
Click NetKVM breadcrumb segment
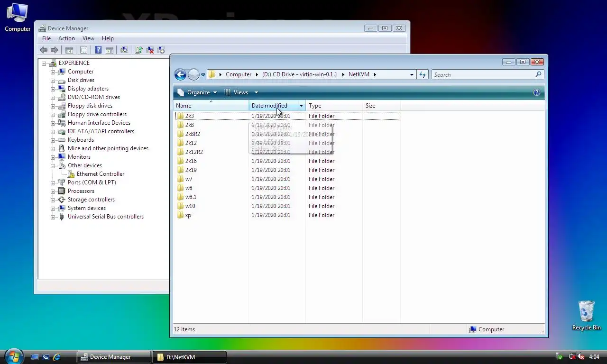tap(359, 74)
